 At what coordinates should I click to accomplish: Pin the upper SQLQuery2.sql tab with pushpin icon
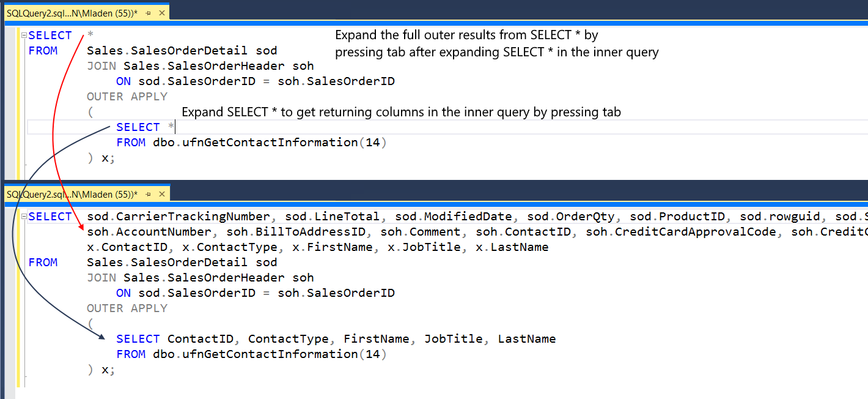point(148,13)
